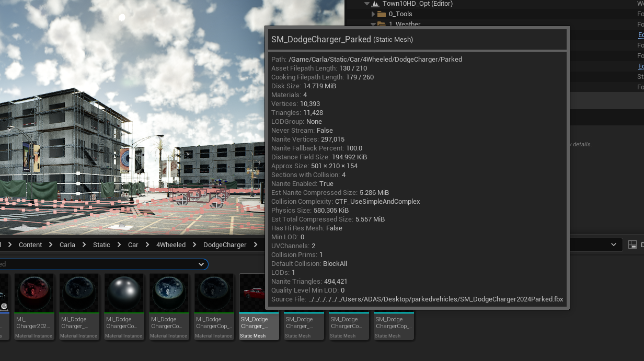This screenshot has width=644, height=361.
Task: Click the Content breadcrumb link
Action: [30, 244]
